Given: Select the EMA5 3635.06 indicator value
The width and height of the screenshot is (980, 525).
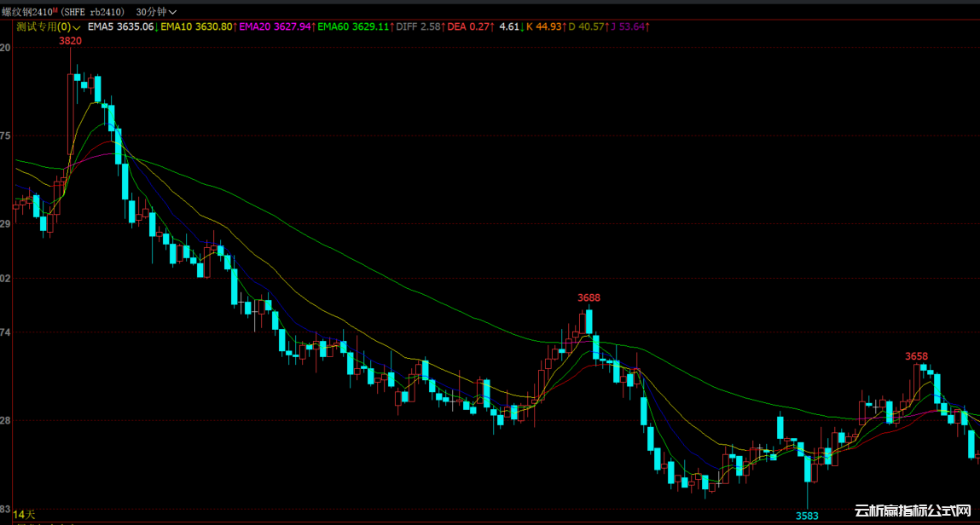Looking at the screenshot, I should [123, 26].
